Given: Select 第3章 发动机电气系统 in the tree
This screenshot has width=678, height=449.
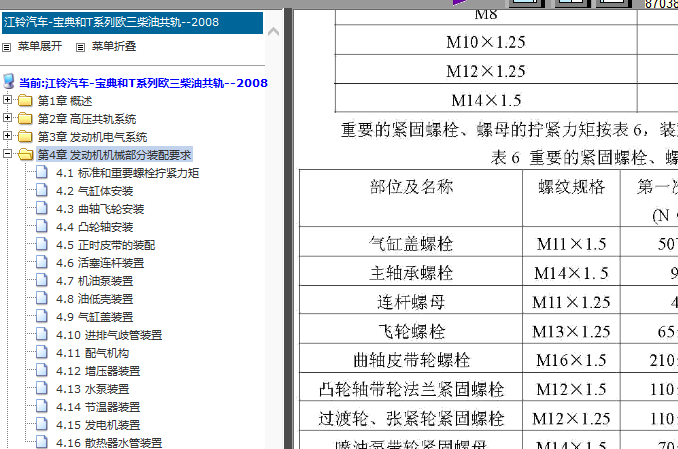Looking at the screenshot, I should point(92,137).
